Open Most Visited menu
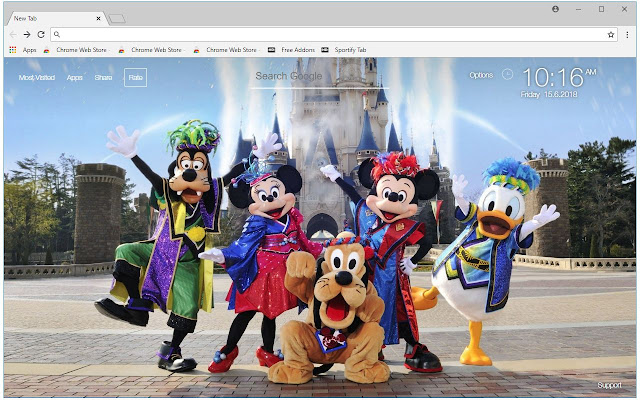Viewport: 640px width, 400px height. [37, 78]
